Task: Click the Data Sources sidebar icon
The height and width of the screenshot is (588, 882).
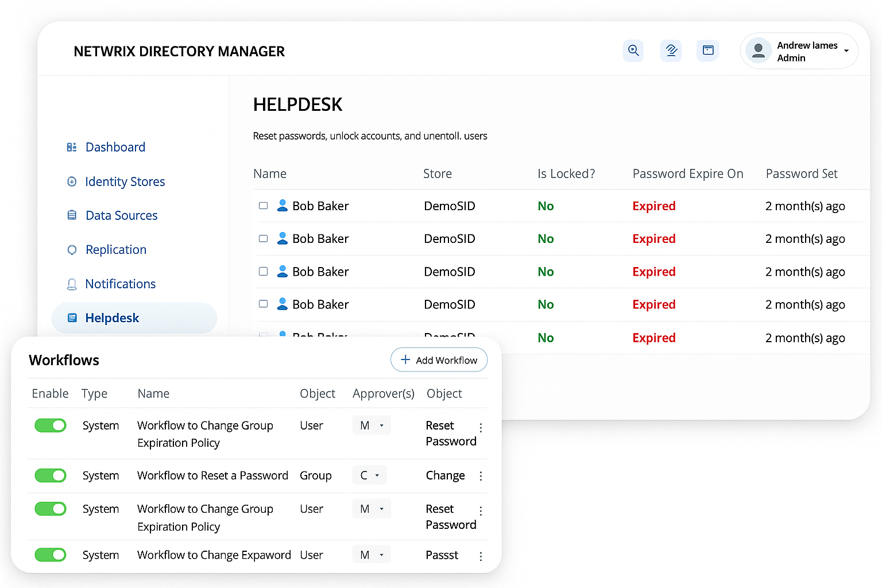Action: [x=72, y=215]
